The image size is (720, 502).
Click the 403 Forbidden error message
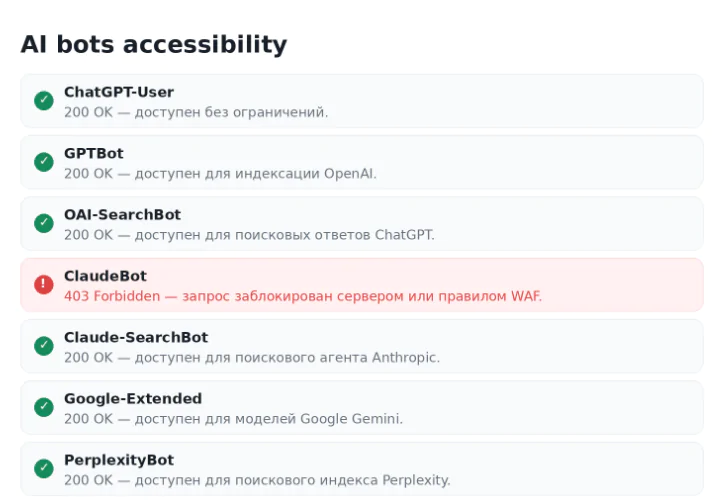(x=303, y=296)
